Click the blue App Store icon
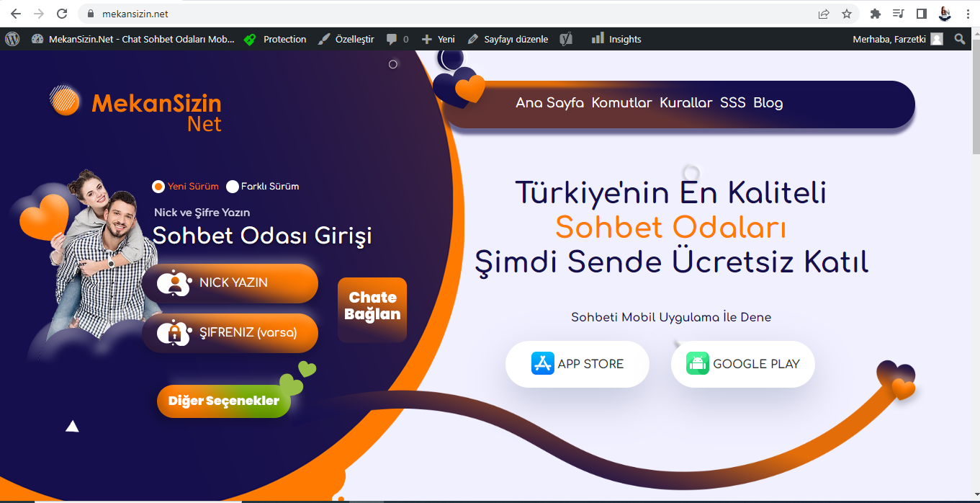 (x=543, y=363)
